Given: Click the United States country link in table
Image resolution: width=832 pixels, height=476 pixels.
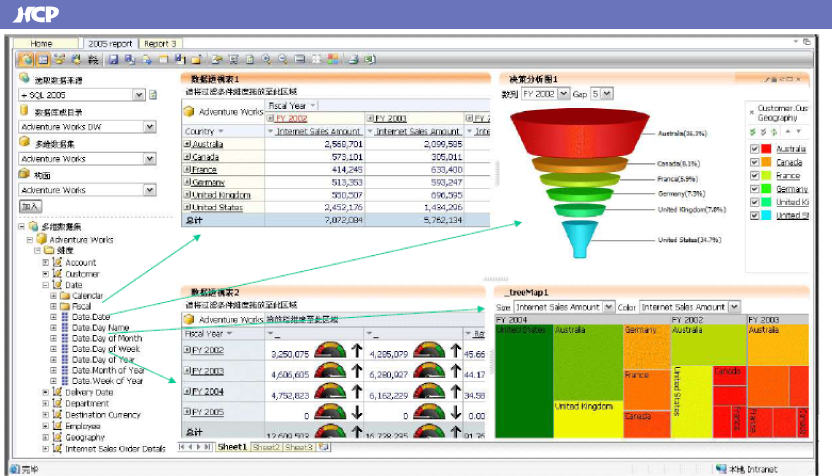Looking at the screenshot, I should 217,207.
